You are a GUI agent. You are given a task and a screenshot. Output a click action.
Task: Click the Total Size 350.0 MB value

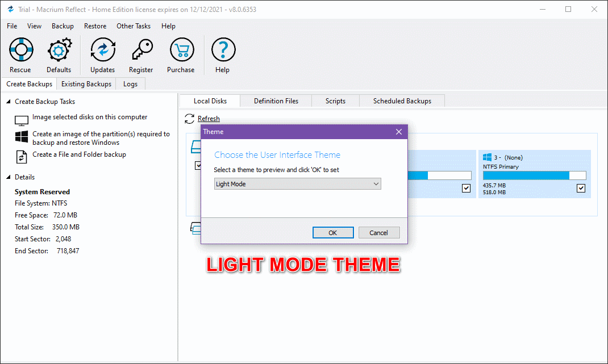click(x=66, y=227)
